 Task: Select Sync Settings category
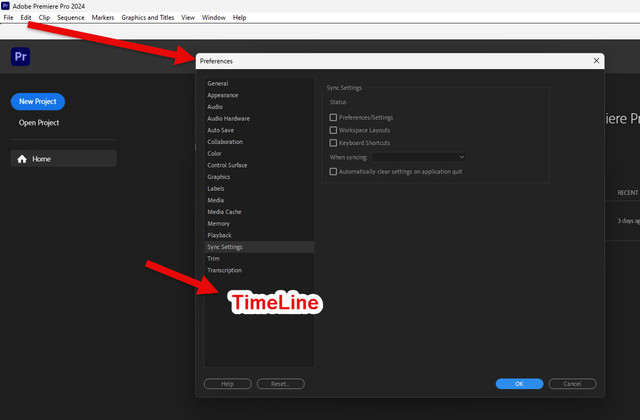coord(259,247)
